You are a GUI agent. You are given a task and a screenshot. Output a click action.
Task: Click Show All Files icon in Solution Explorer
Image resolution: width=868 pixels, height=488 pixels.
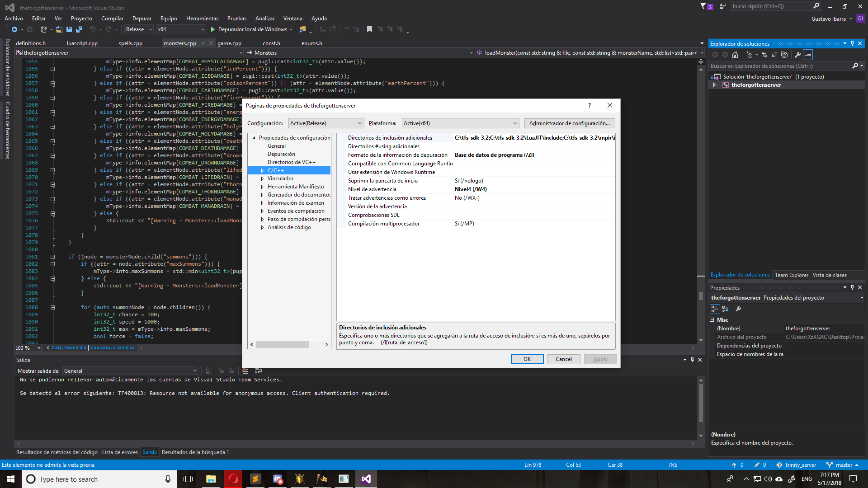click(x=784, y=55)
